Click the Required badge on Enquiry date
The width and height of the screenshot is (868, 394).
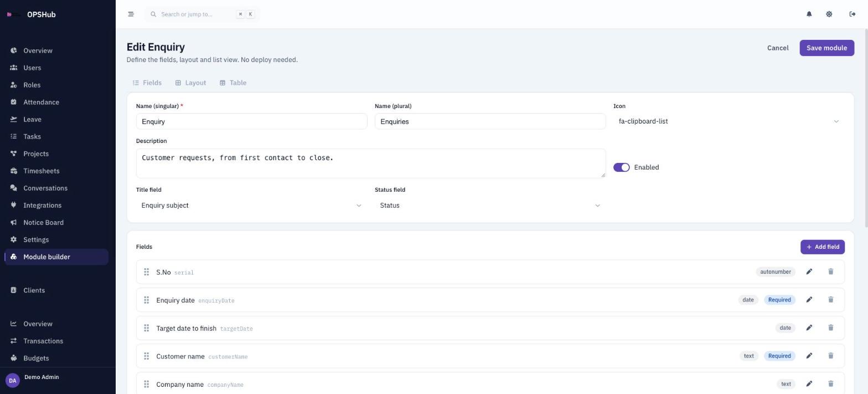pyautogui.click(x=779, y=300)
